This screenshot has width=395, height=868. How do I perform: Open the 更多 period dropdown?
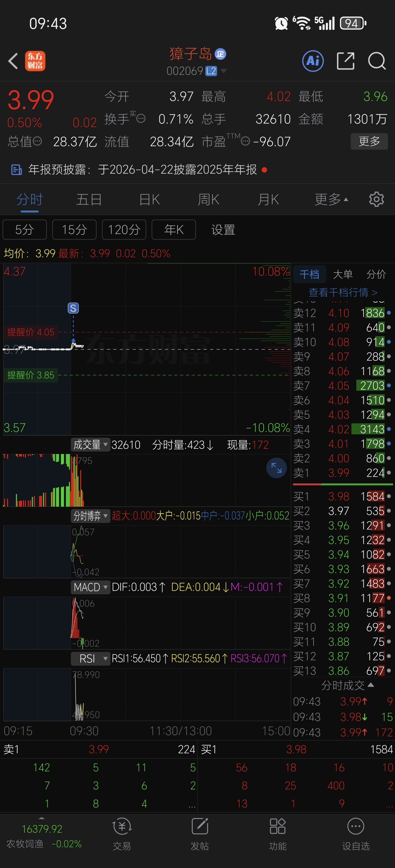(331, 200)
